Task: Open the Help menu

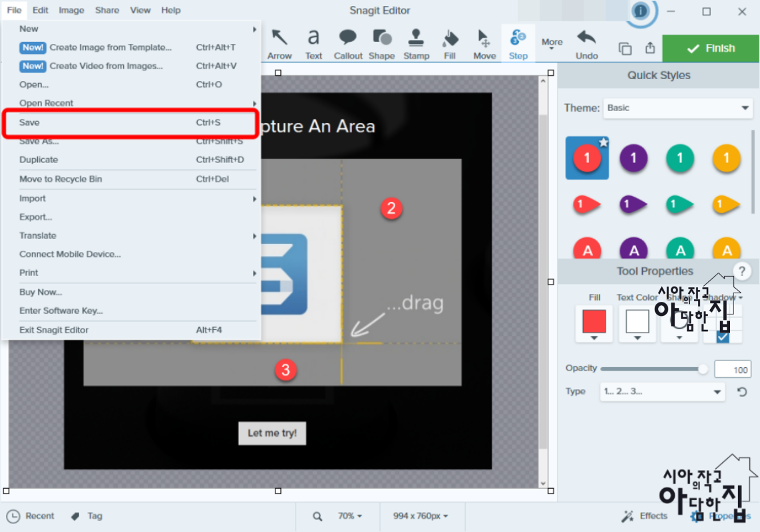Action: tap(170, 10)
